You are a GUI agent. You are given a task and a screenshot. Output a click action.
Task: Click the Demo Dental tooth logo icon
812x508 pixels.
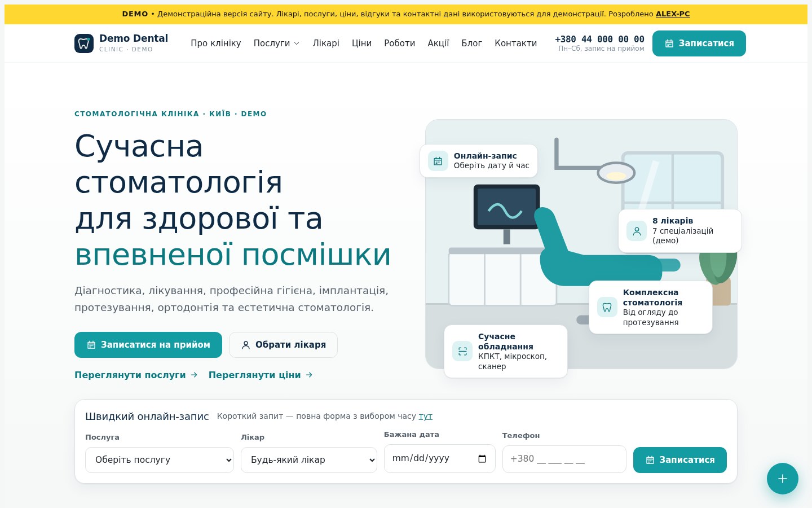(84, 43)
